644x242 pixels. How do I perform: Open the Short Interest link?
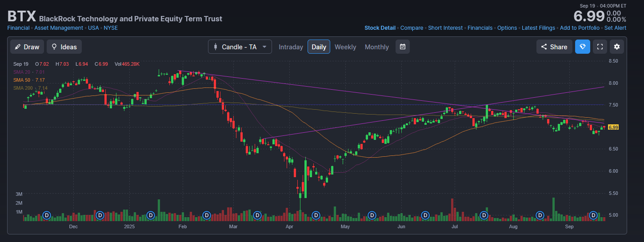[x=445, y=28]
